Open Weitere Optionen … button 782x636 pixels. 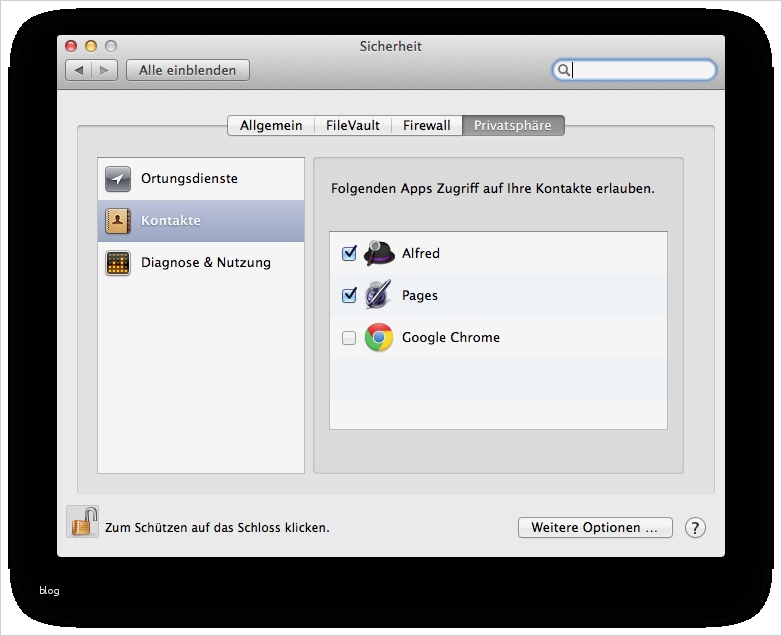pos(595,528)
